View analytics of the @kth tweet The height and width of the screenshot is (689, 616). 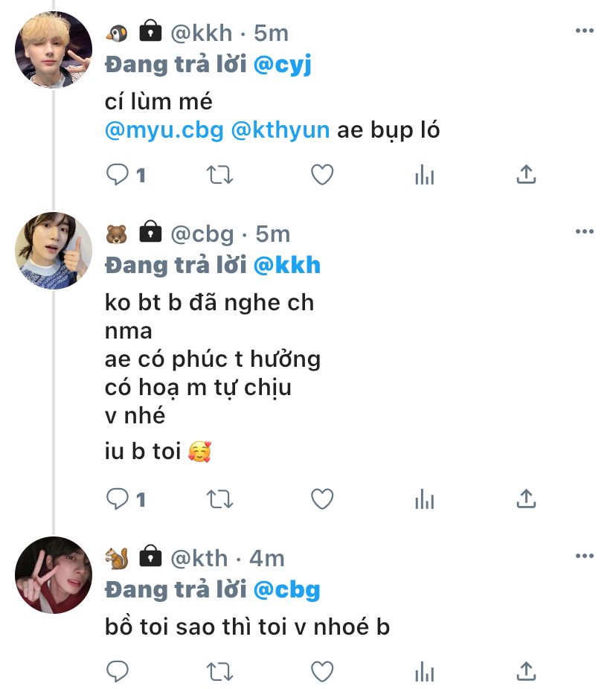pyautogui.click(x=424, y=671)
